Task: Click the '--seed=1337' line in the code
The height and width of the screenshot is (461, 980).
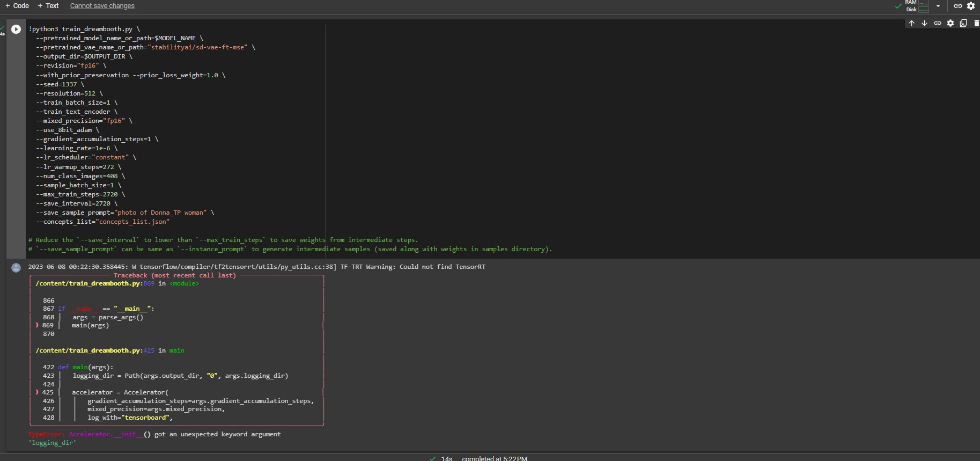Action: (60, 84)
